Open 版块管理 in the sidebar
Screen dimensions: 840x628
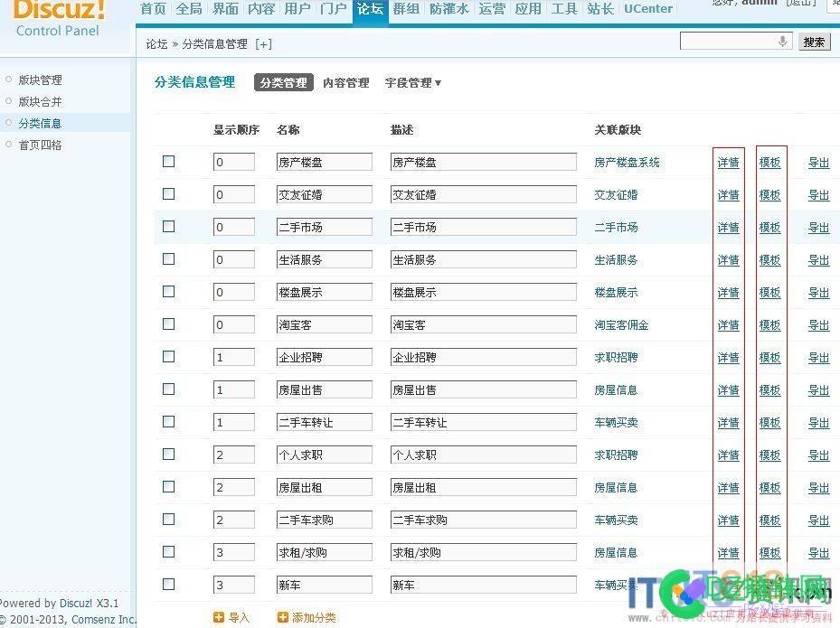(x=40, y=80)
